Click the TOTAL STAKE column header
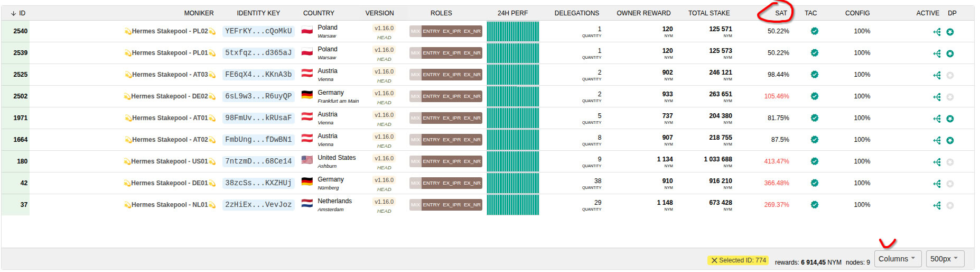 708,13
